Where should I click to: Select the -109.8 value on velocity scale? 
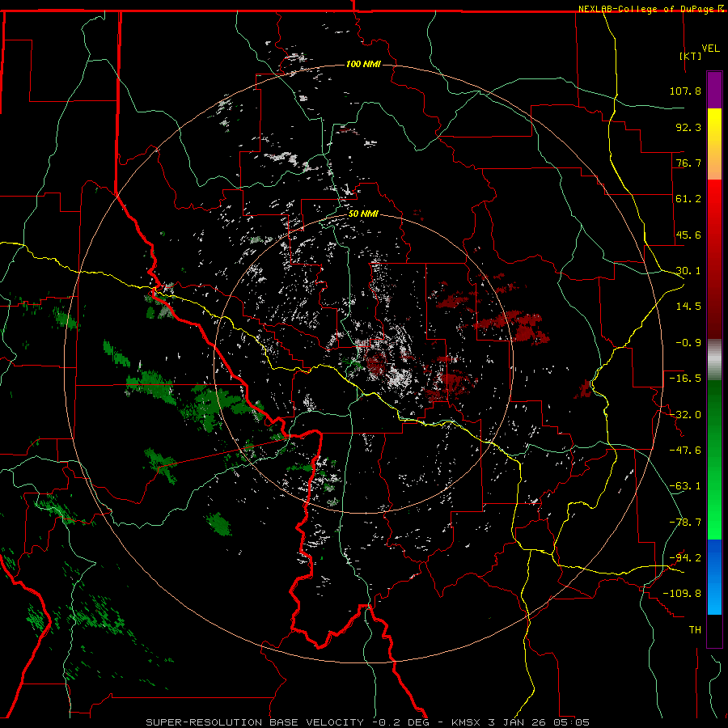[682, 594]
